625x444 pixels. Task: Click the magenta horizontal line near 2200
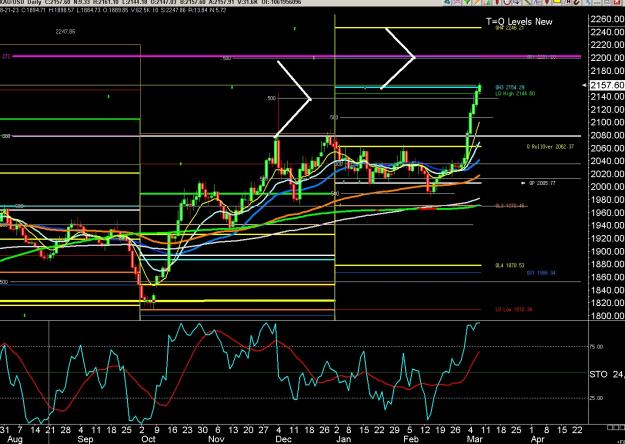[295, 56]
